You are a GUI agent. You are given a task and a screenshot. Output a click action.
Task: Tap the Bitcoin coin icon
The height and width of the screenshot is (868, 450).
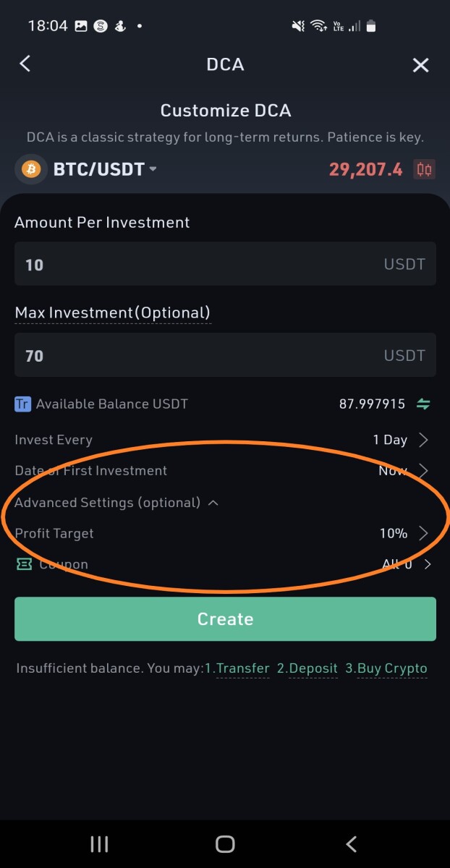(x=30, y=169)
